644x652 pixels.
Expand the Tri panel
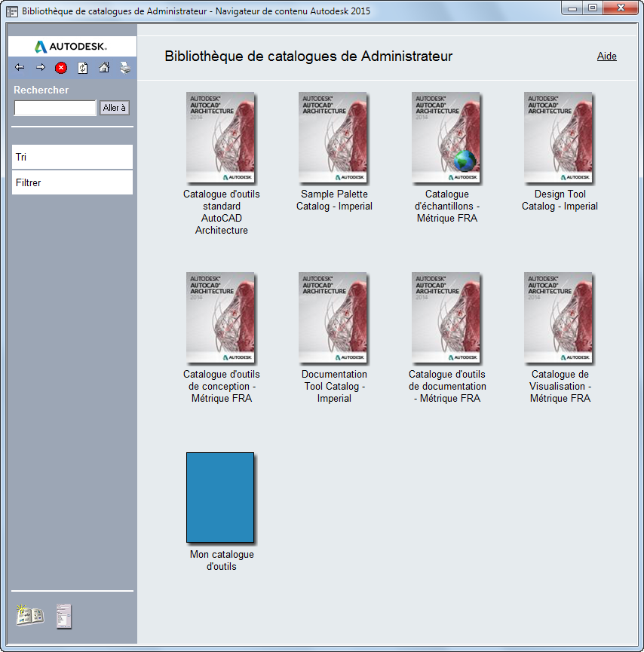pyautogui.click(x=72, y=157)
